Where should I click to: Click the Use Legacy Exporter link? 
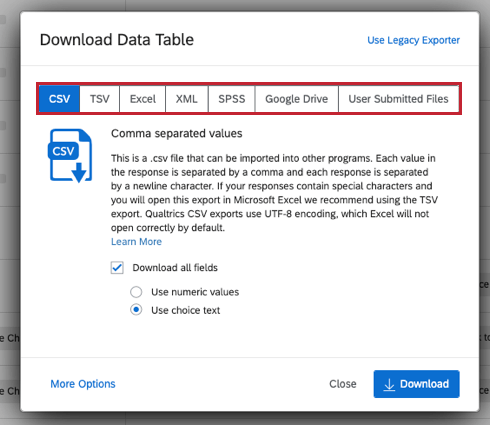click(x=413, y=40)
